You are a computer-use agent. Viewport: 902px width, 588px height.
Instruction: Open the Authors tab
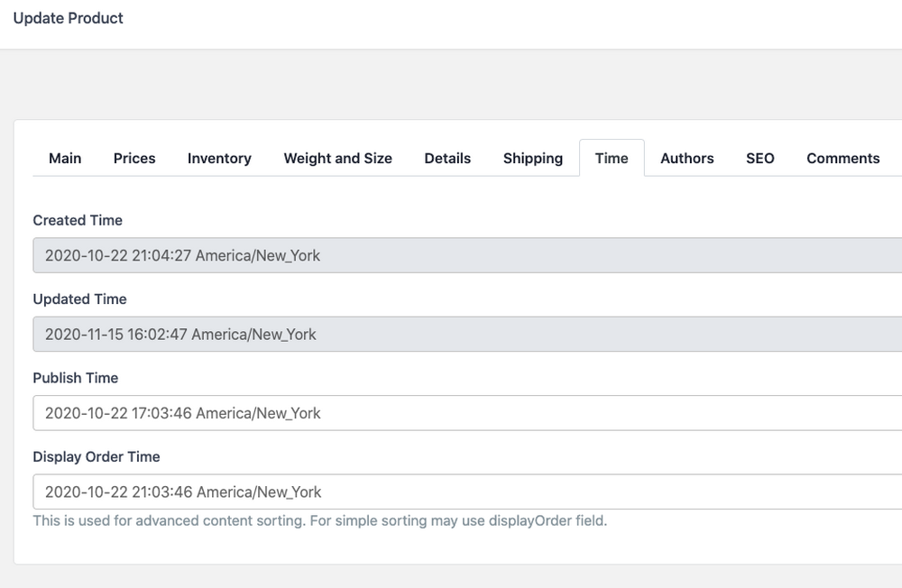click(x=686, y=158)
